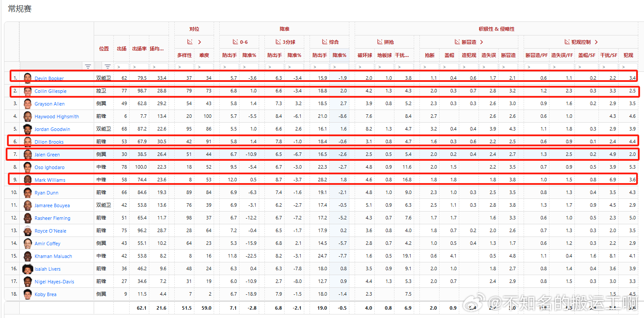The height and width of the screenshot is (318, 644).
Task: Click the 常规赛 section title
Action: [20, 9]
